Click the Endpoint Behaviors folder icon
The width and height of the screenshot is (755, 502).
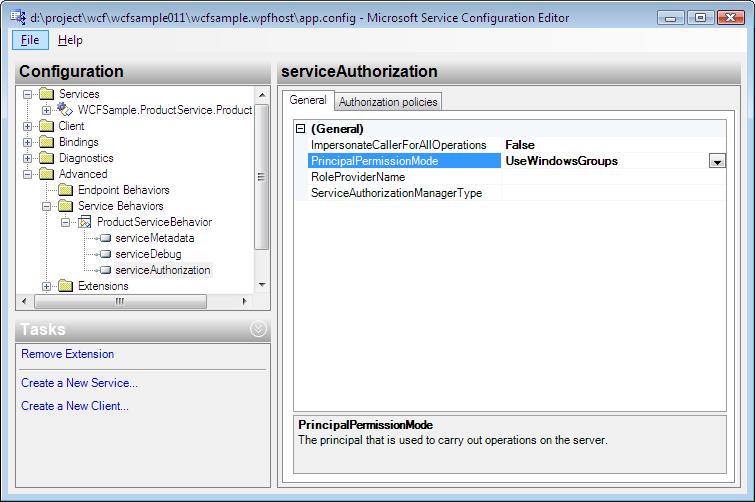66,190
